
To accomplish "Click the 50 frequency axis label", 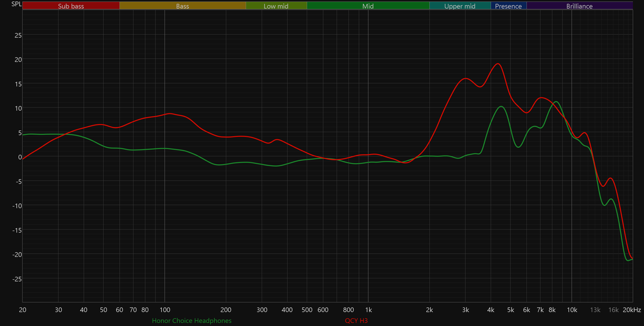I will (x=104, y=310).
